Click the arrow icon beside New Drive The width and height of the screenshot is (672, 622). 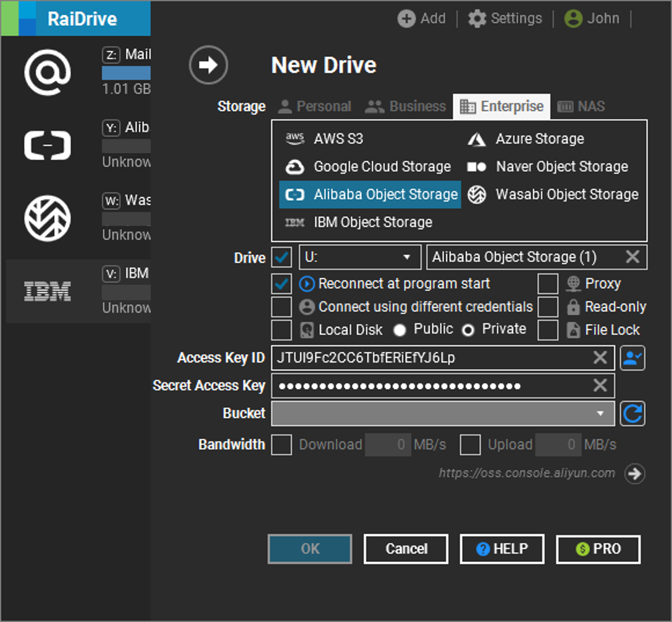pos(208,65)
